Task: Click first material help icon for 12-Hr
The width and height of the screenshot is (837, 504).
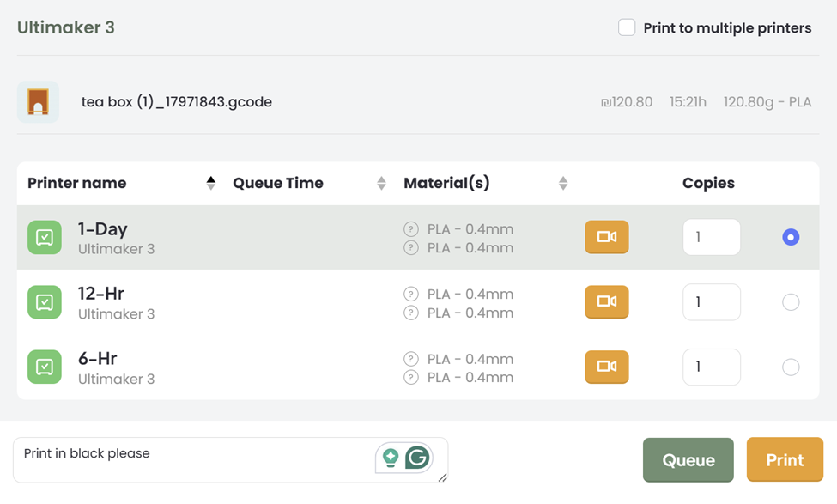Action: (411, 295)
